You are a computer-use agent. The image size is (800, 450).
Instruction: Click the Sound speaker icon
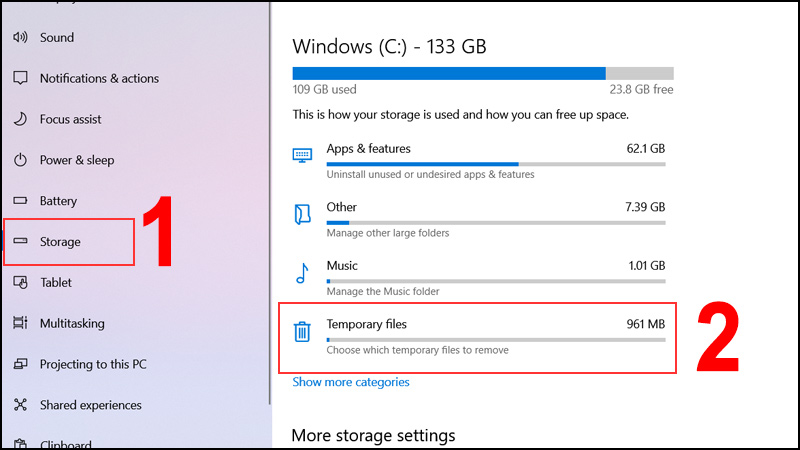click(x=19, y=38)
